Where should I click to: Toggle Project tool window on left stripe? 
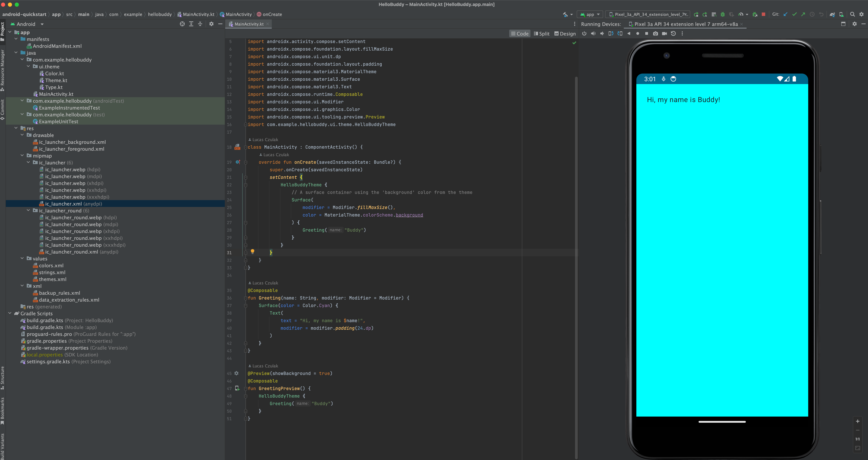click(x=3, y=32)
